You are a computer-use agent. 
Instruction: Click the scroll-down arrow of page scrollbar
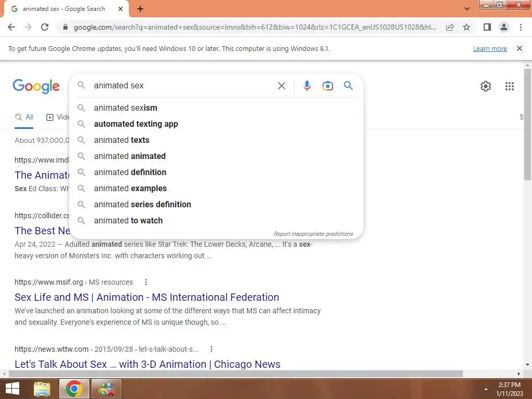tap(527, 365)
